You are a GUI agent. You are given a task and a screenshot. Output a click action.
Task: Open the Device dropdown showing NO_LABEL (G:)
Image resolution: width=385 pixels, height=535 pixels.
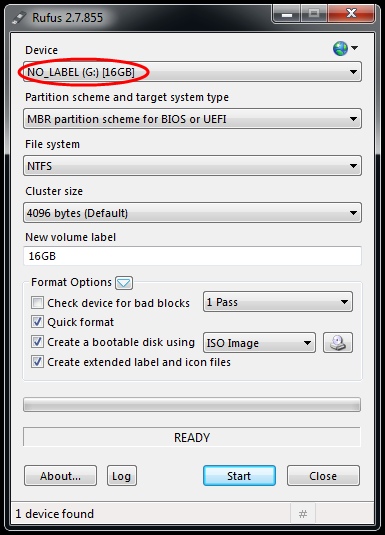click(192, 72)
